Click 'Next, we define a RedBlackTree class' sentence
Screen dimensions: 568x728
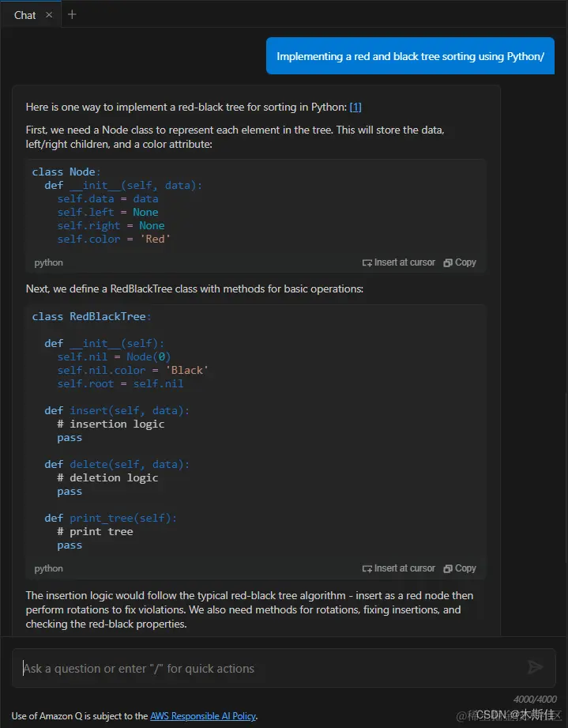194,289
